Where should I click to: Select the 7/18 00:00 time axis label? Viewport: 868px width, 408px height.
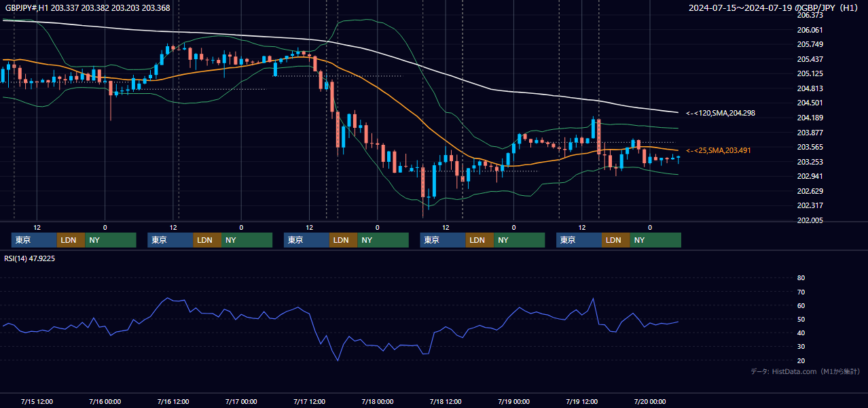tap(378, 401)
